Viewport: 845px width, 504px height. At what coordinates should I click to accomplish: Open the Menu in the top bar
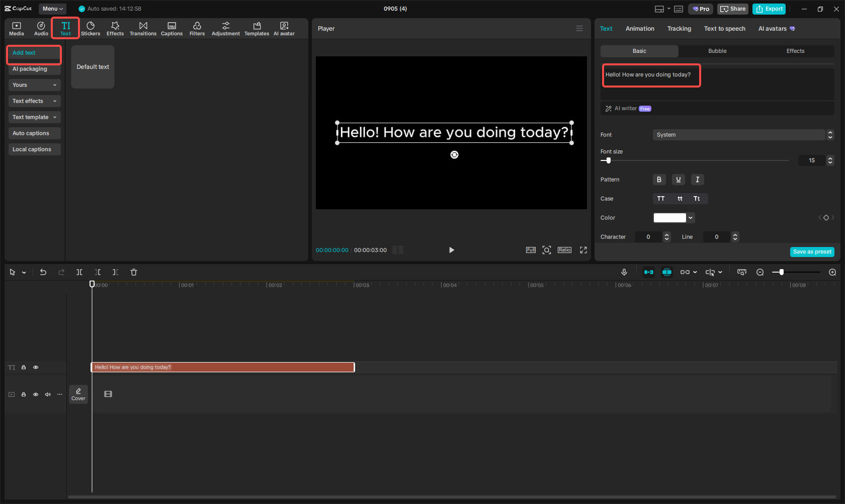[x=52, y=9]
